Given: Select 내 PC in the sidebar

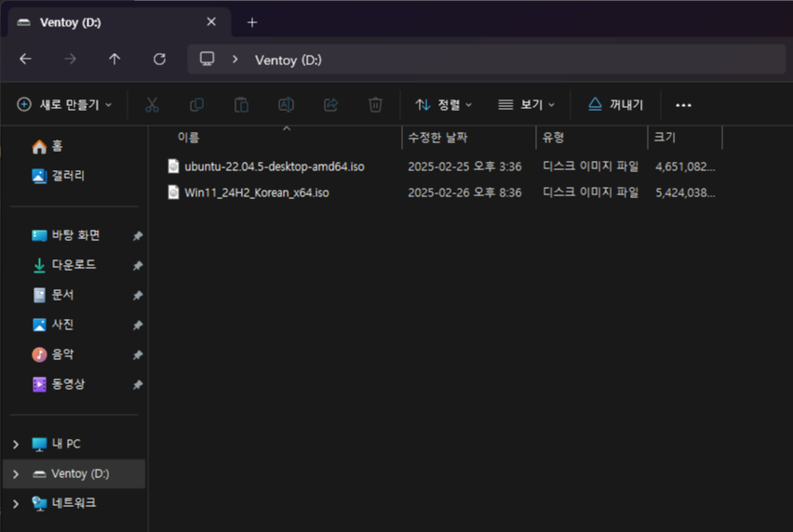Looking at the screenshot, I should pos(56,444).
